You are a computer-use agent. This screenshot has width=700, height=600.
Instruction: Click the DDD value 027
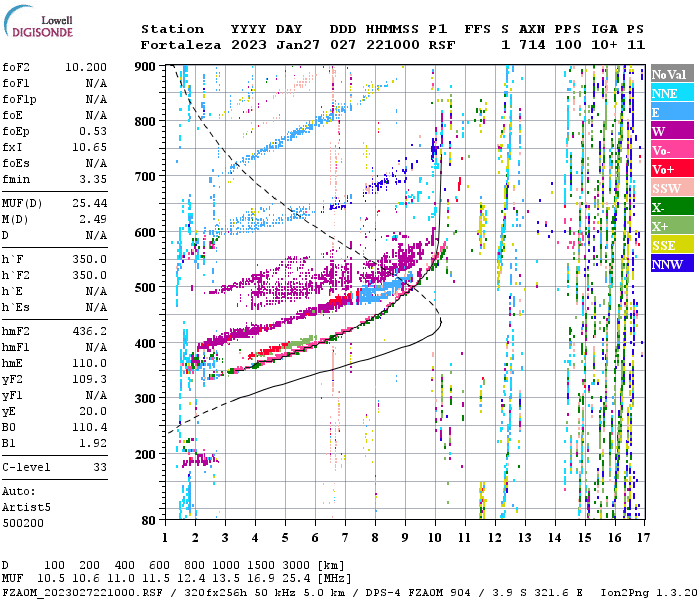coord(343,45)
